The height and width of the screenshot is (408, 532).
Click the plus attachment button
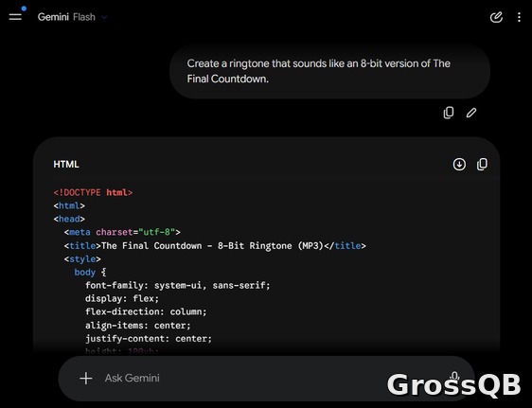pos(86,378)
